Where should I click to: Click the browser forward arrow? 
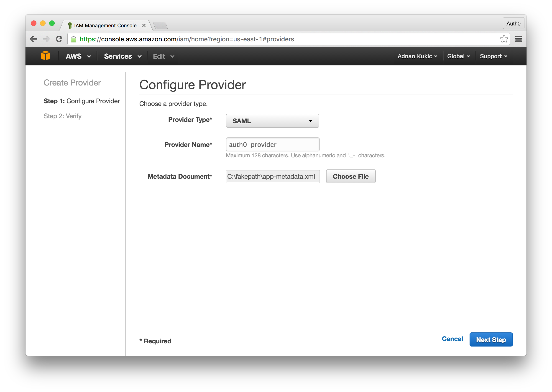(46, 39)
